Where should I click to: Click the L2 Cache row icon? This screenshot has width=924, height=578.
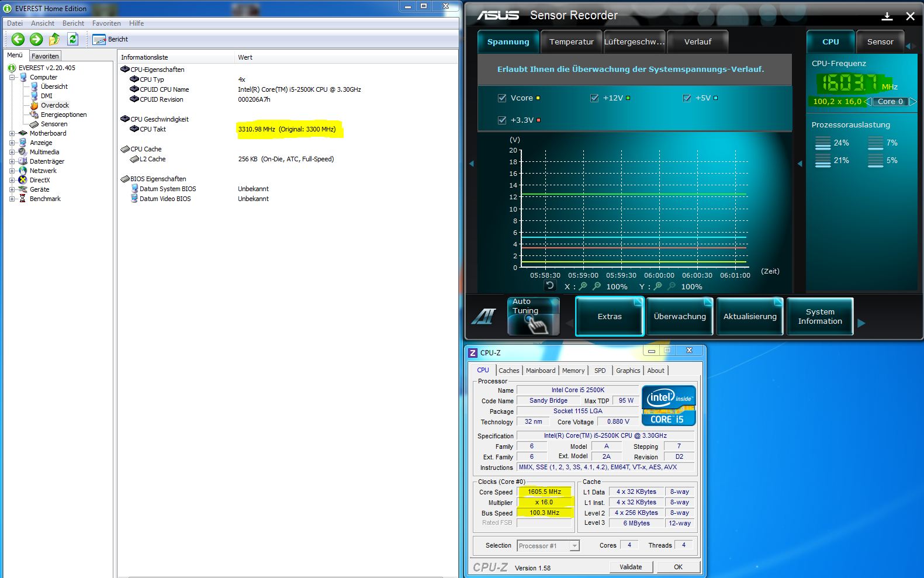pyautogui.click(x=134, y=159)
